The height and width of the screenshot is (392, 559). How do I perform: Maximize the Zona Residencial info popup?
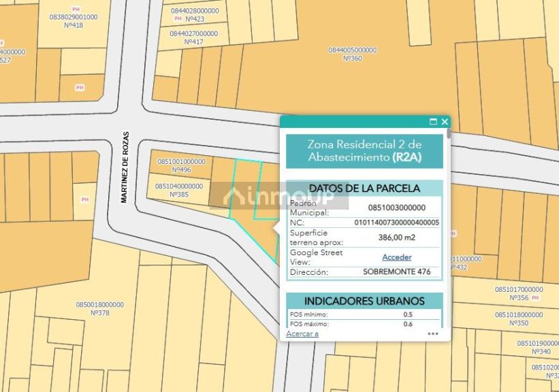tap(432, 122)
